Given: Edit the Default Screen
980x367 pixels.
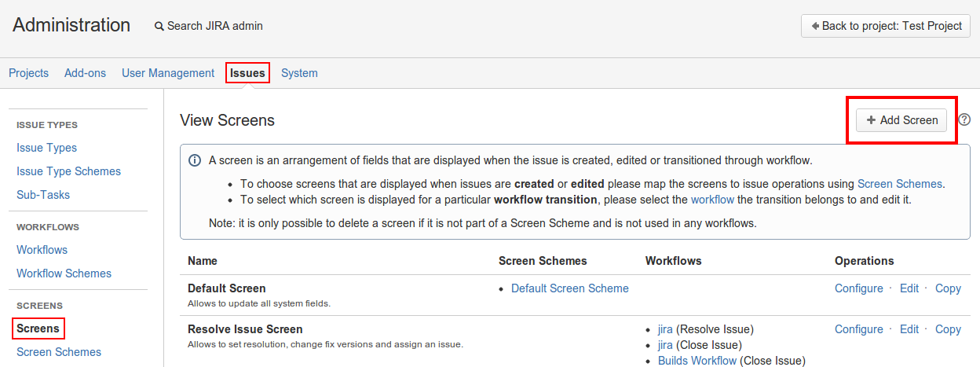Looking at the screenshot, I should click(909, 288).
